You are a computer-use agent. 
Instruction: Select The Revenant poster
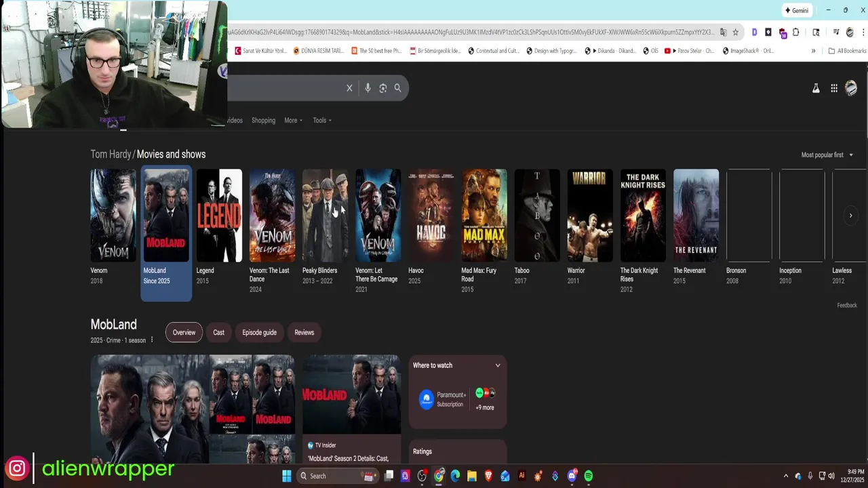[x=696, y=216]
